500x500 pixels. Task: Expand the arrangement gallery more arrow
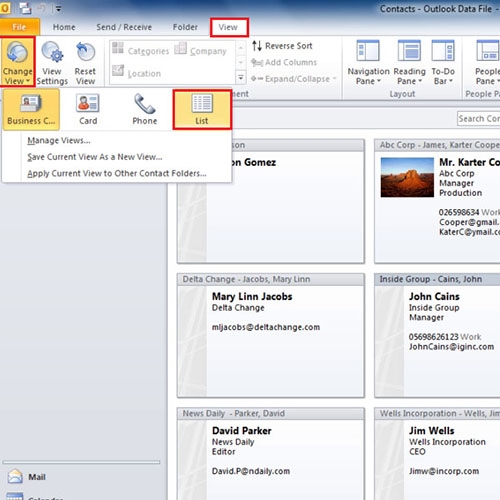coord(241,78)
